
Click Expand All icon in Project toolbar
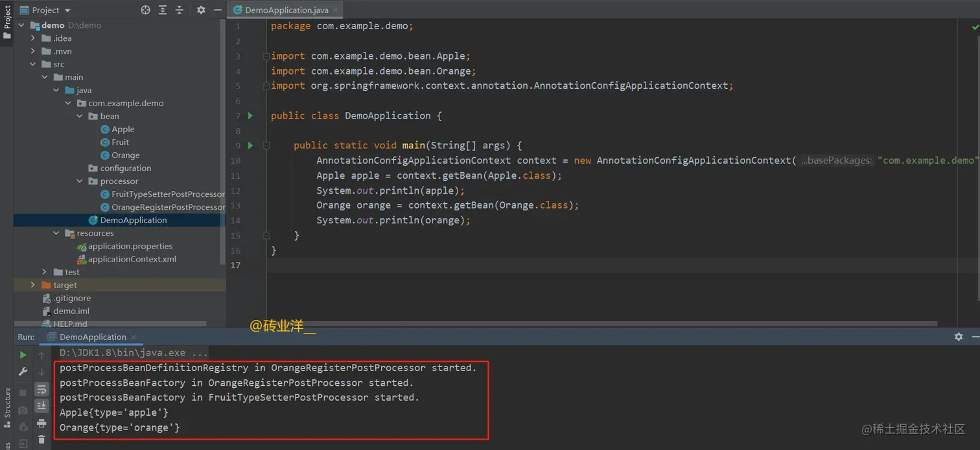coord(163,10)
